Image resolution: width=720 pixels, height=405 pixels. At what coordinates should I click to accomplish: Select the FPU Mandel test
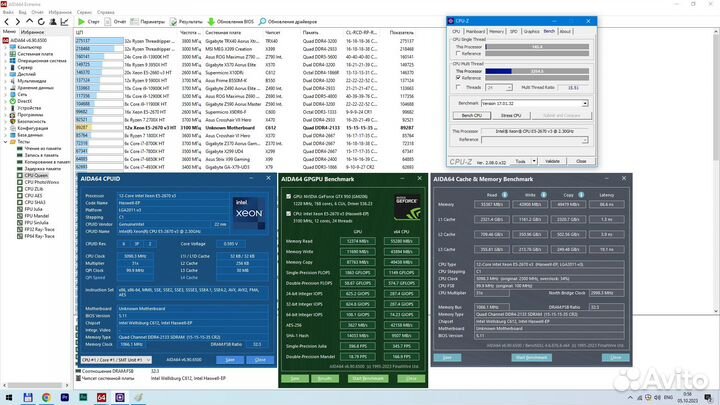click(x=36, y=216)
